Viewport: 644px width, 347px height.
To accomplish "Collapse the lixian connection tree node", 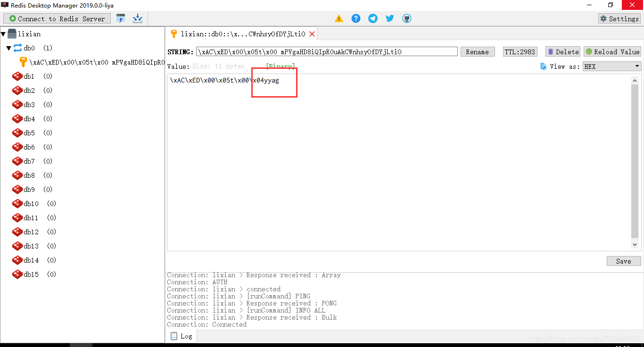I will [x=3, y=34].
